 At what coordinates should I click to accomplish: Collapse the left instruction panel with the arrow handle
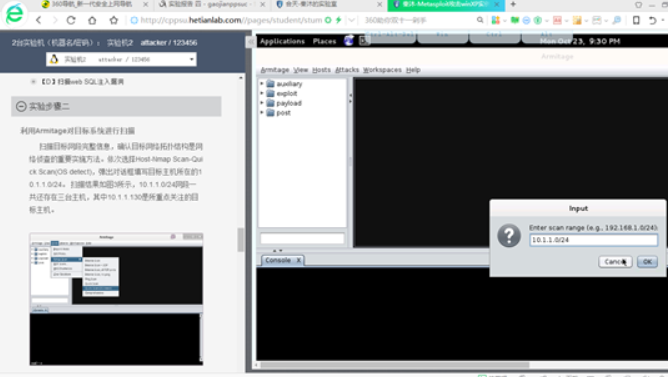click(250, 41)
